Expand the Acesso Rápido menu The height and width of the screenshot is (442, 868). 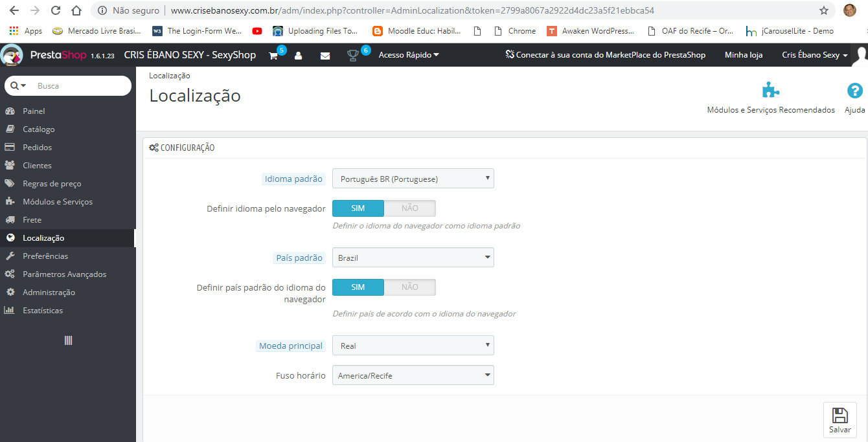click(x=409, y=55)
